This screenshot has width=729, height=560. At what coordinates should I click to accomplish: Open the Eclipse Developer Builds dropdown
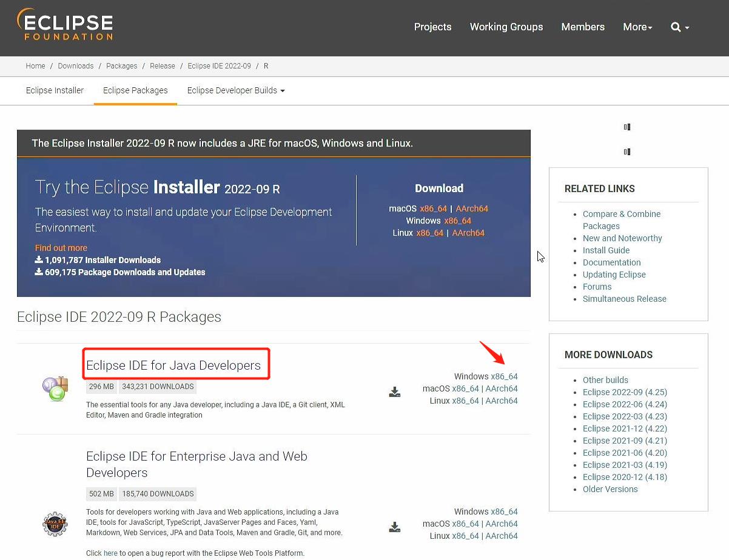click(235, 90)
